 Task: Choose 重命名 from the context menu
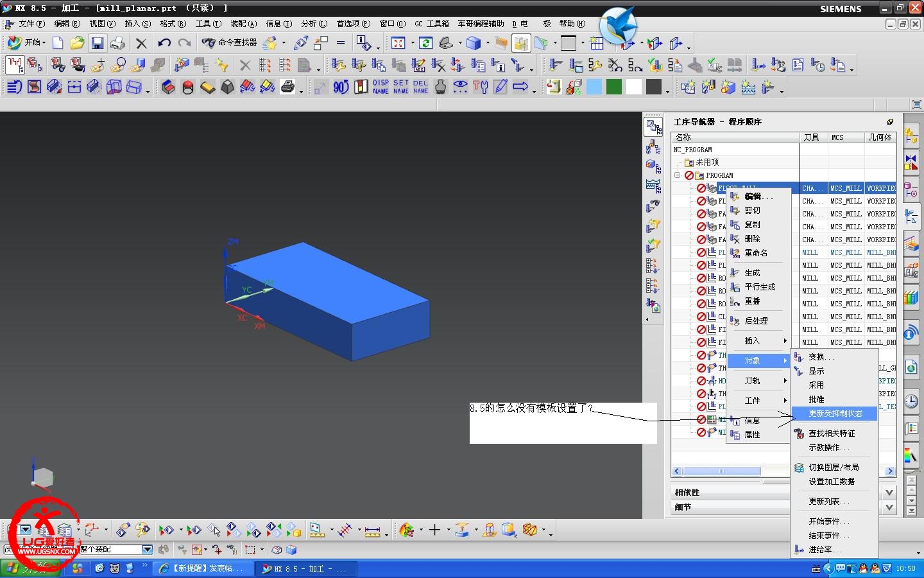point(758,252)
